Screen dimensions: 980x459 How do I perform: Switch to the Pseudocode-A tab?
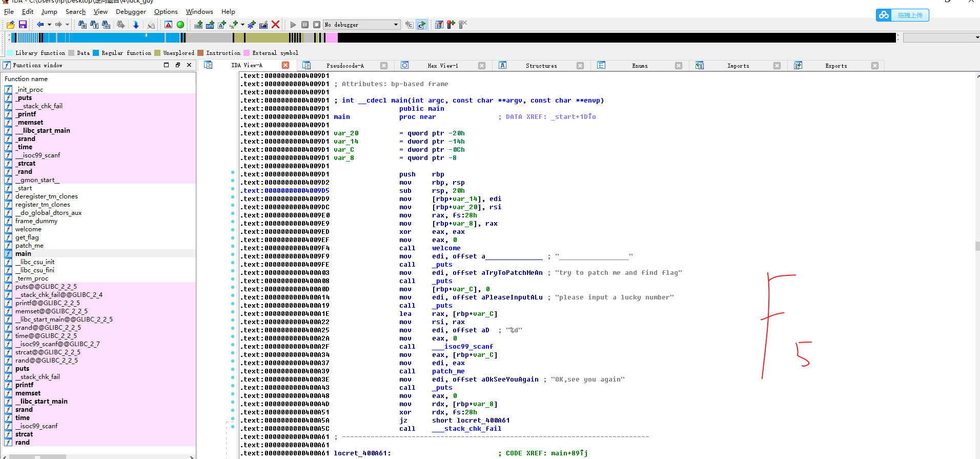coord(345,66)
